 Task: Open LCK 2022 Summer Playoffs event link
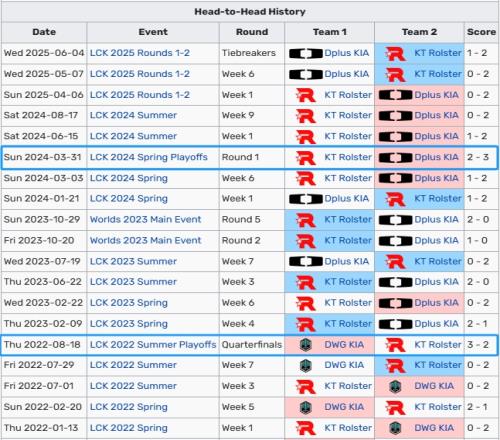[153, 345]
